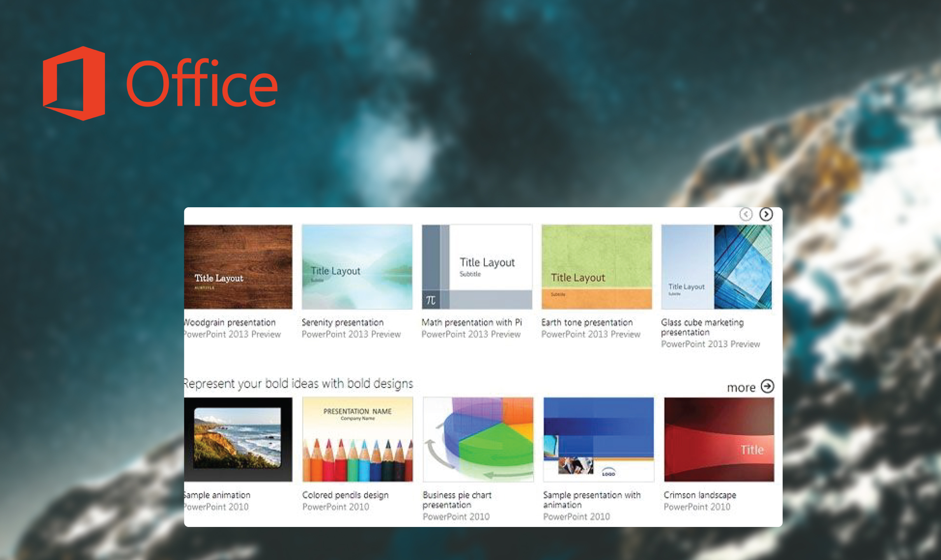Open the Glass cube marketing thumbnail
Viewport: 941px width, 560px height.
[x=716, y=267]
